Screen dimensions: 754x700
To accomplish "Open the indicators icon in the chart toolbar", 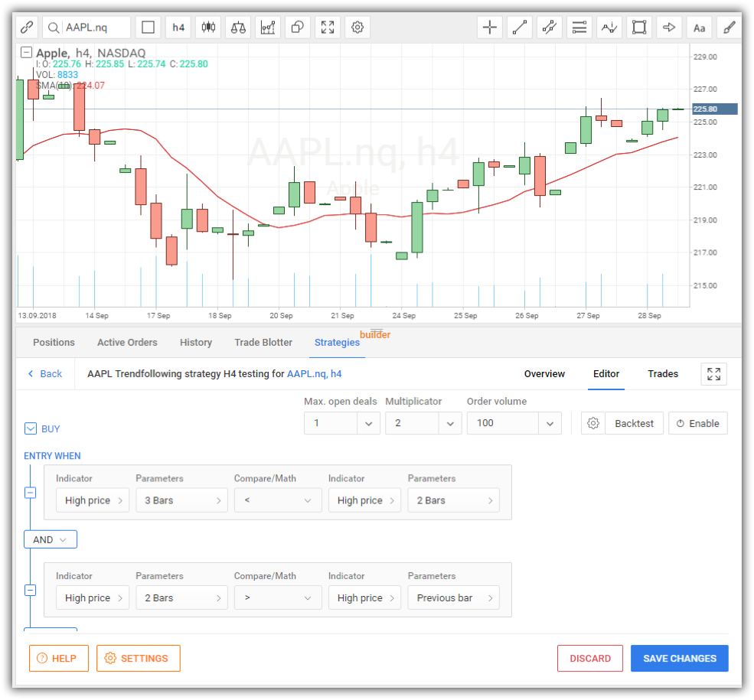I will pos(268,28).
